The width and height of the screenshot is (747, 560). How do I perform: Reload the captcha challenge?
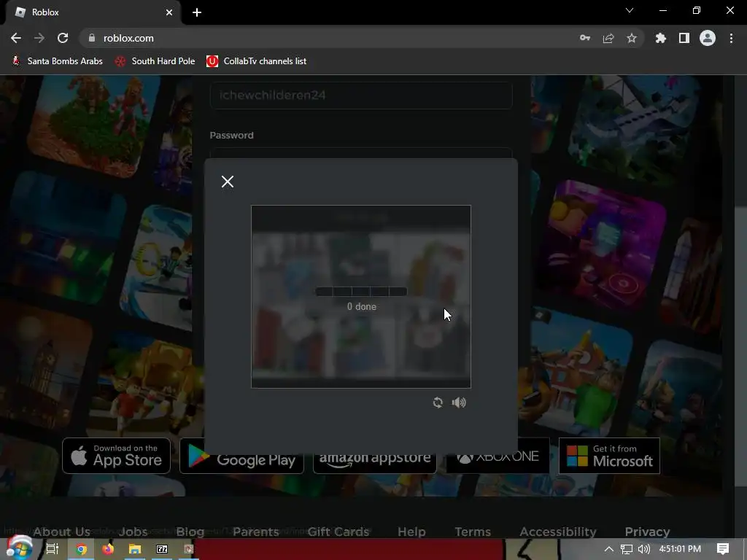coord(438,402)
